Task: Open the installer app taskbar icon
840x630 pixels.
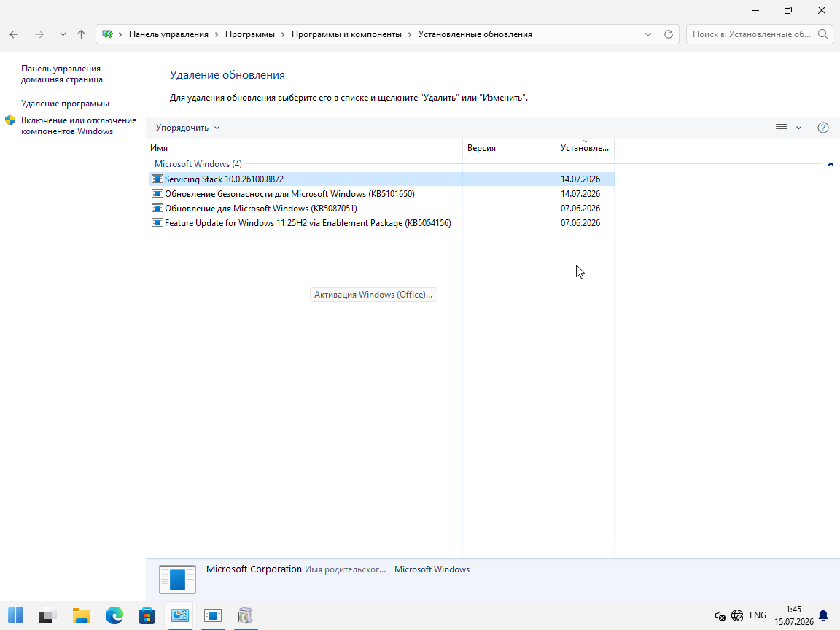Action: (245, 615)
